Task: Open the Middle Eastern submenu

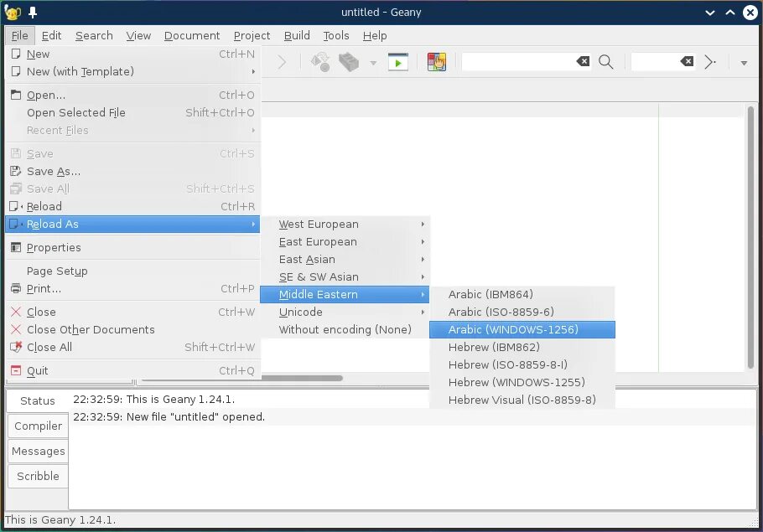Action: click(x=345, y=294)
